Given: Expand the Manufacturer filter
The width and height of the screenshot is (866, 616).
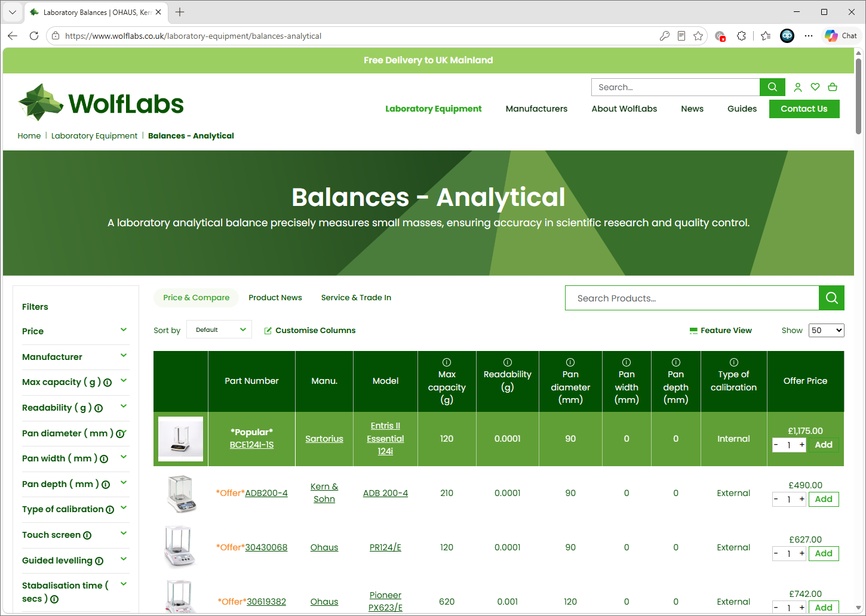Looking at the screenshot, I should tap(75, 357).
